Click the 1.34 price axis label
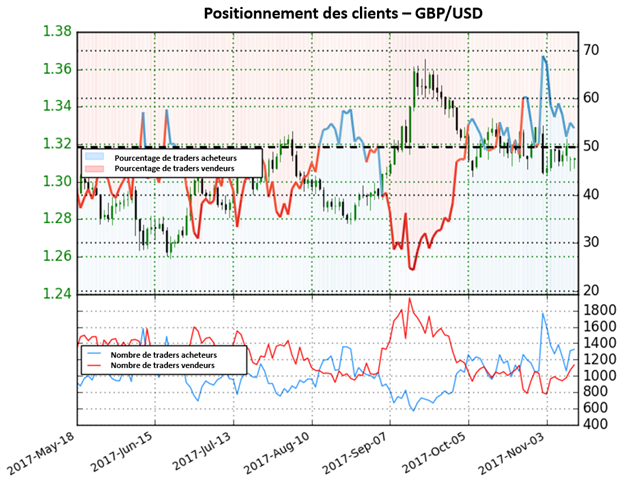624x480 pixels. click(58, 107)
